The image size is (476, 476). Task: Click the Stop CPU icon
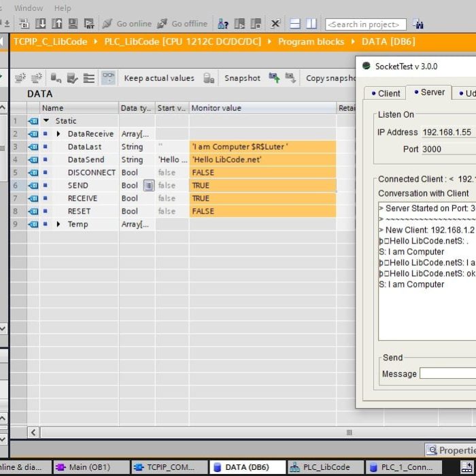point(256,24)
